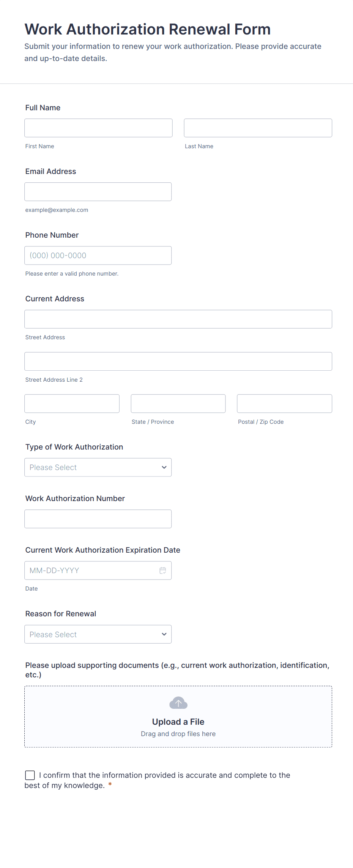Viewport: 353px width, 868px height.
Task: Click the Last Name input field
Action: tap(258, 128)
